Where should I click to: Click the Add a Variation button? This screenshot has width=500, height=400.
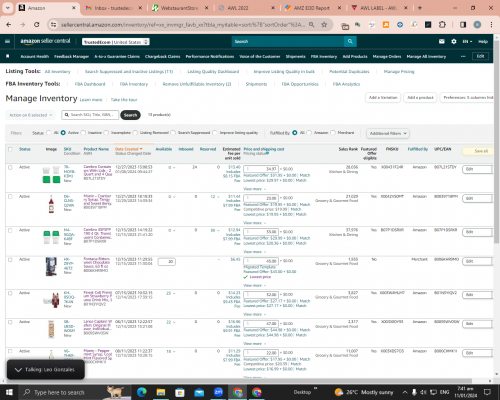pos(383,98)
